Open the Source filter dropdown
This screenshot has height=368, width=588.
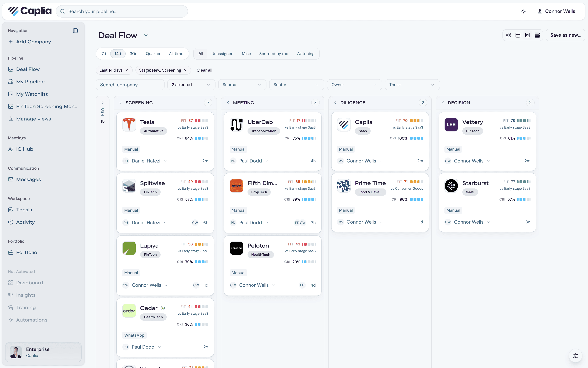tap(242, 85)
